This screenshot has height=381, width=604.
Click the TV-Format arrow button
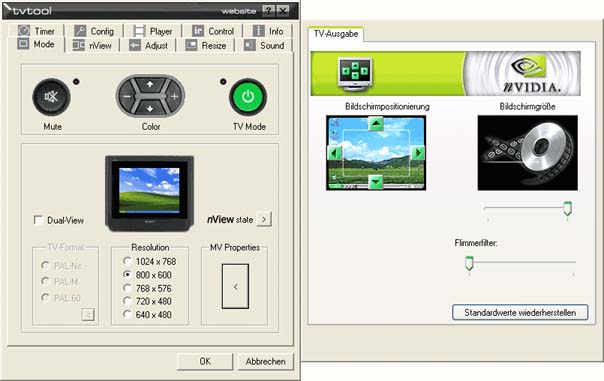(x=88, y=315)
